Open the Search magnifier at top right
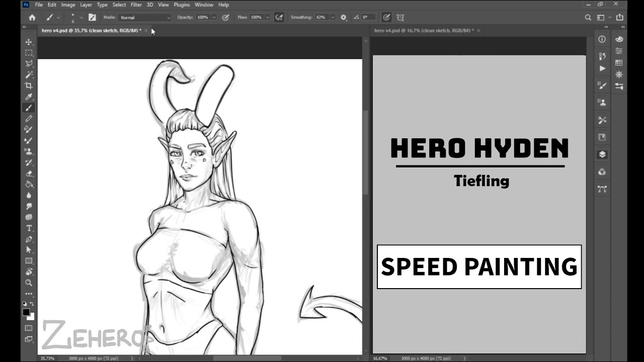The image size is (644, 362). 588,17
